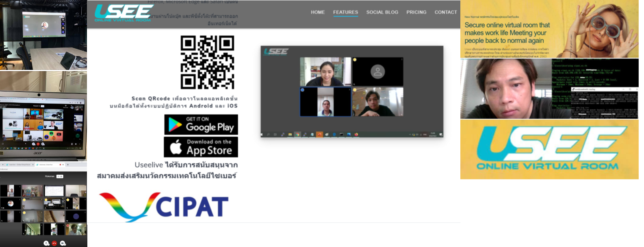This screenshot has height=247, width=644.
Task: Click File Explorer icon in screenshot taskbar
Action: click(290, 134)
